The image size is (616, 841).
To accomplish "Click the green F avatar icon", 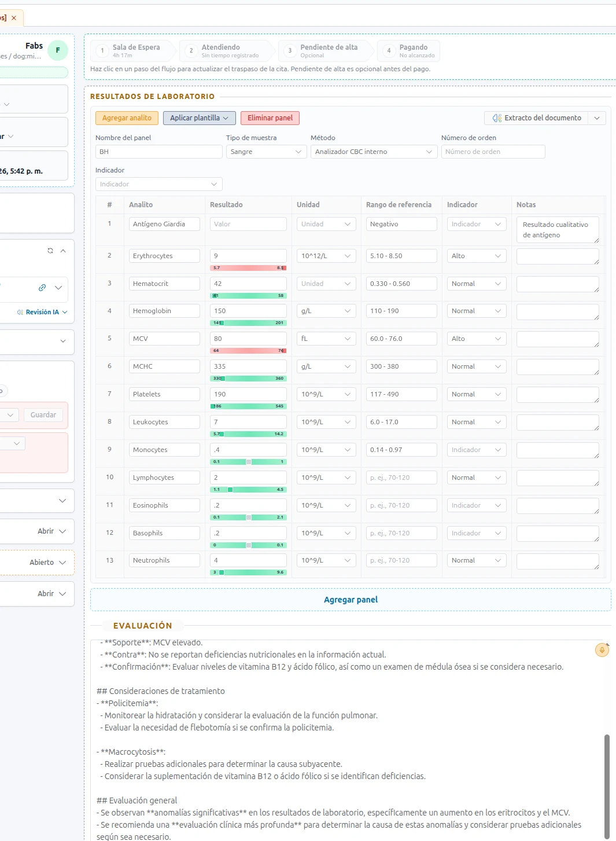I will 58,50.
